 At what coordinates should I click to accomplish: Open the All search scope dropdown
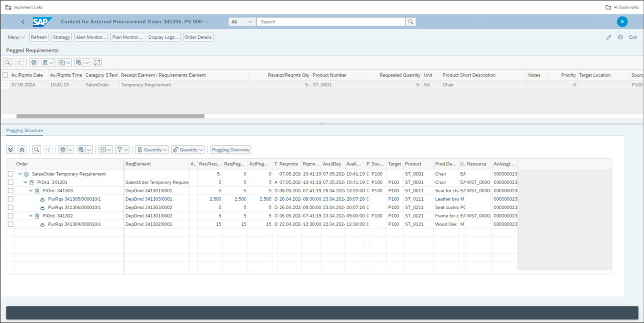point(242,22)
